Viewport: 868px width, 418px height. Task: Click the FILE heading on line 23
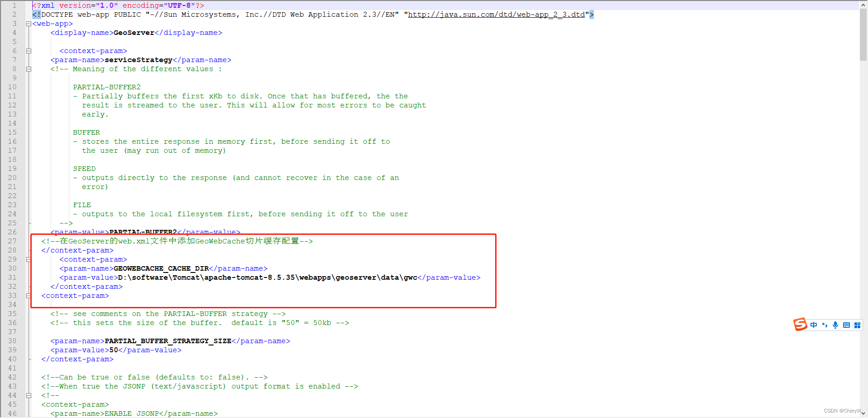pyautogui.click(x=82, y=205)
